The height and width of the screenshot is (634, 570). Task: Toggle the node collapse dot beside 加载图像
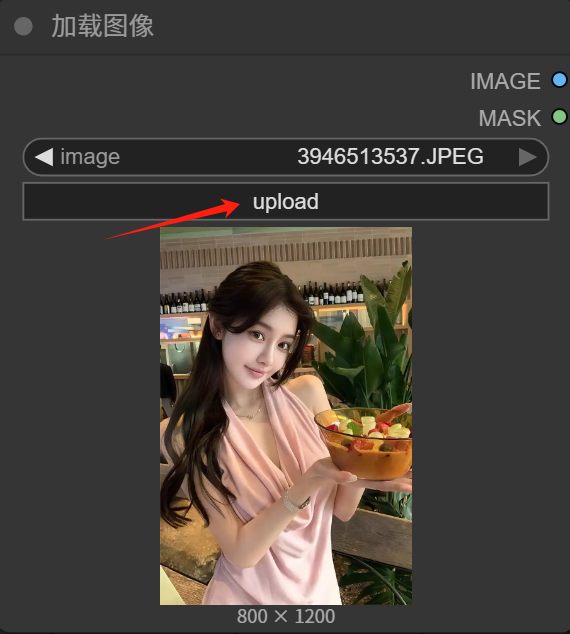(x=23, y=27)
